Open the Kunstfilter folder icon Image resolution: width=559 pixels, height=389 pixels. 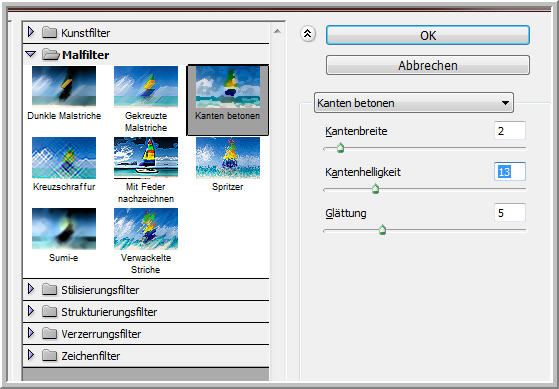click(x=49, y=33)
